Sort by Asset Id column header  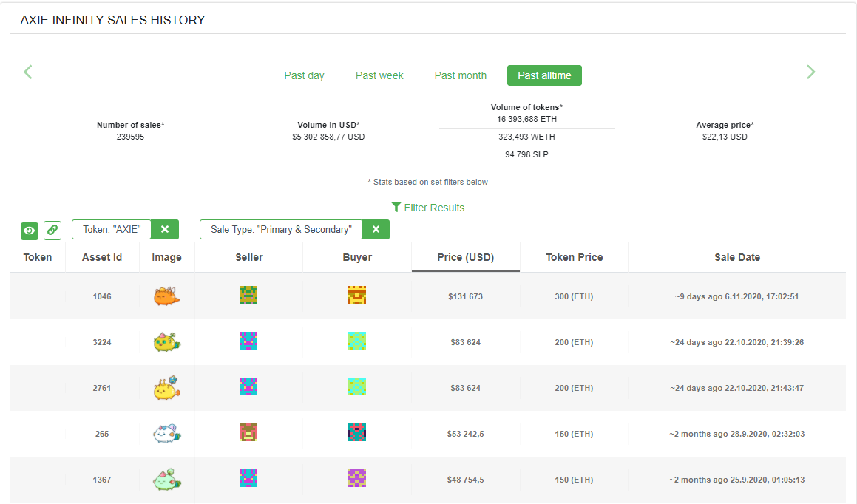click(x=102, y=257)
